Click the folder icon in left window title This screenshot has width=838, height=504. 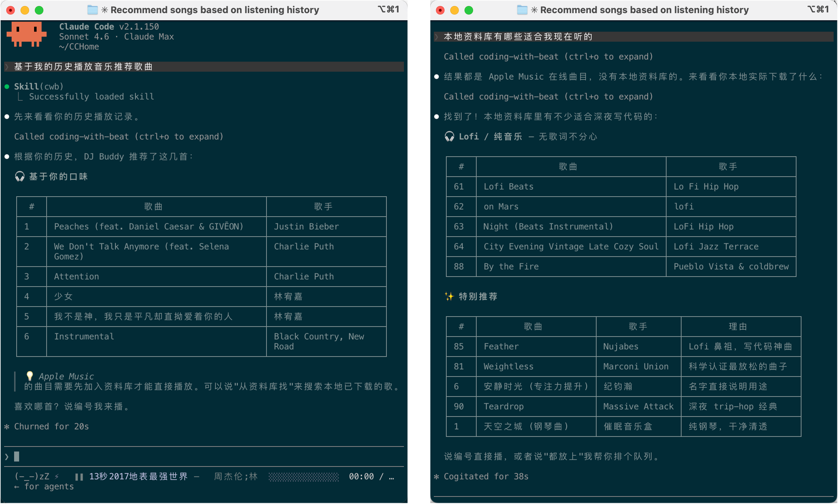pos(92,10)
